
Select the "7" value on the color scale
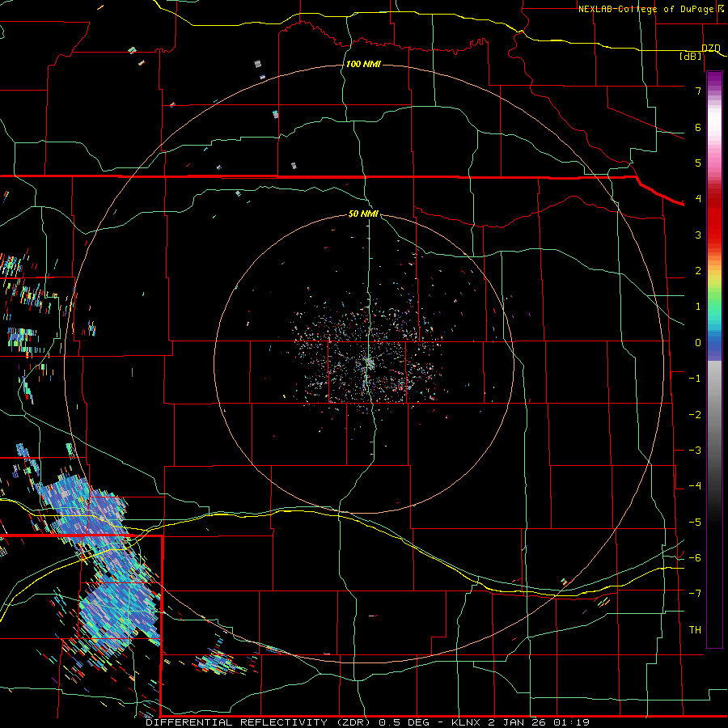698,91
